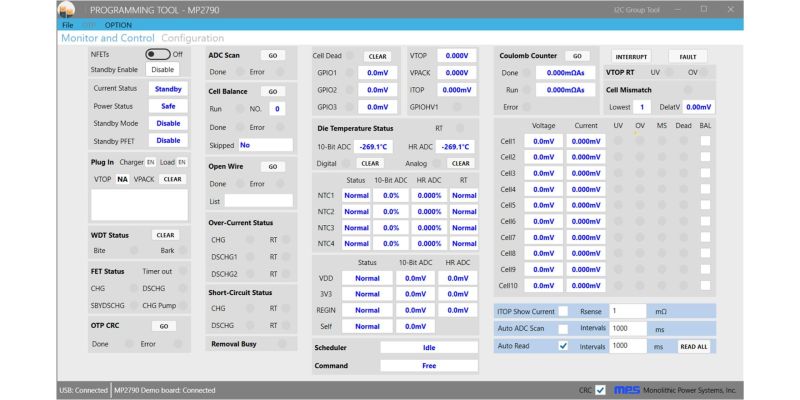Click the VTOP 0.000V reading
Image resolution: width=800 pixels, height=400 pixels.
click(x=457, y=56)
